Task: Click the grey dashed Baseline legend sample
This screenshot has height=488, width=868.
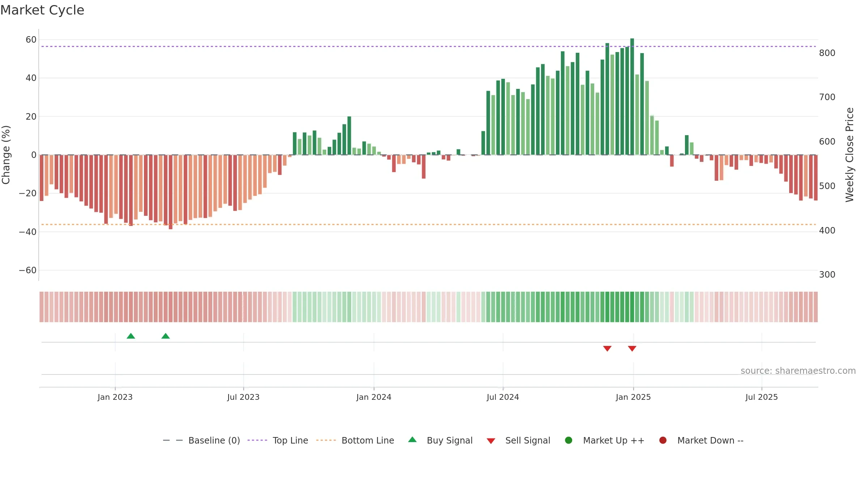Action: tap(173, 440)
